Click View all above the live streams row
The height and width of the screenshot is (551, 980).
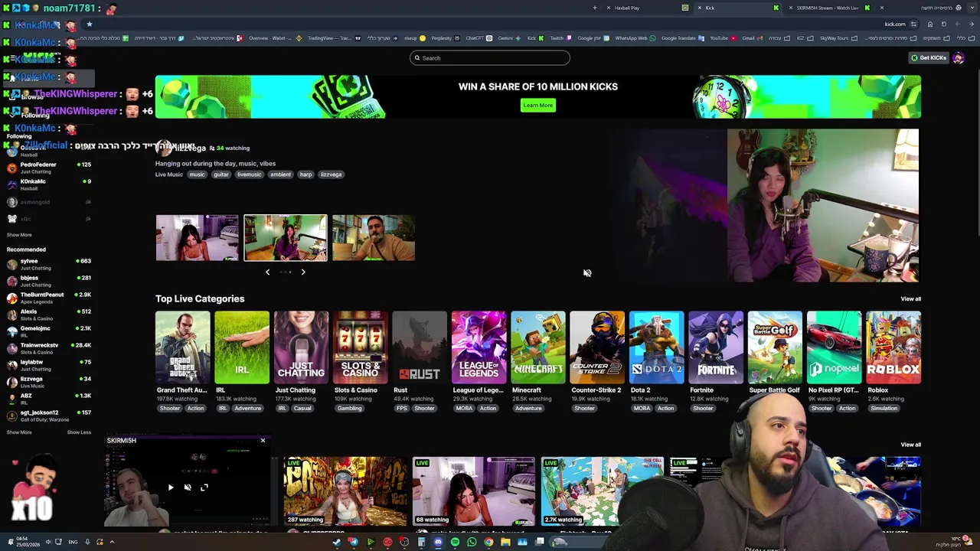[x=910, y=445]
